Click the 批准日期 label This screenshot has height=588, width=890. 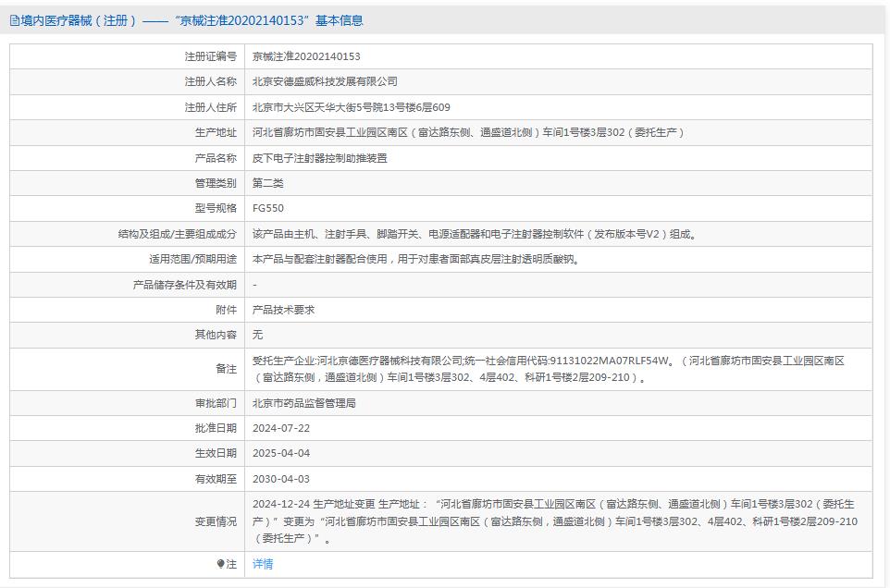[x=216, y=428]
